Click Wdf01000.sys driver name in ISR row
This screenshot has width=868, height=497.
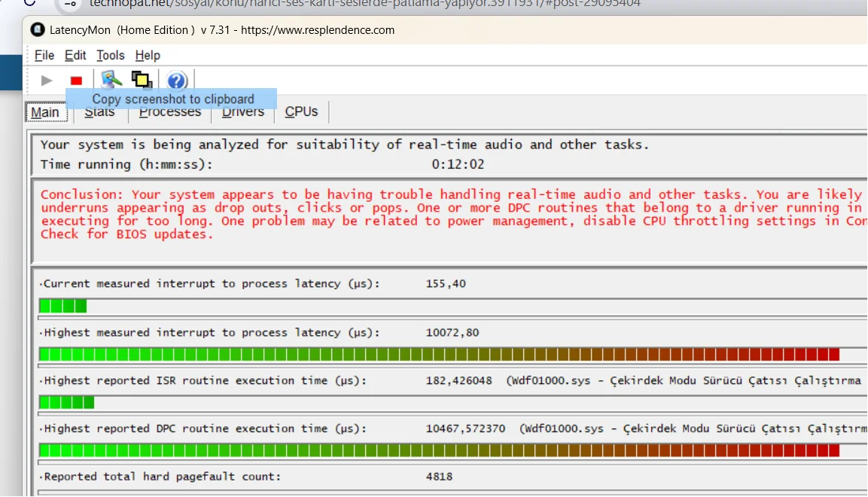pos(551,381)
